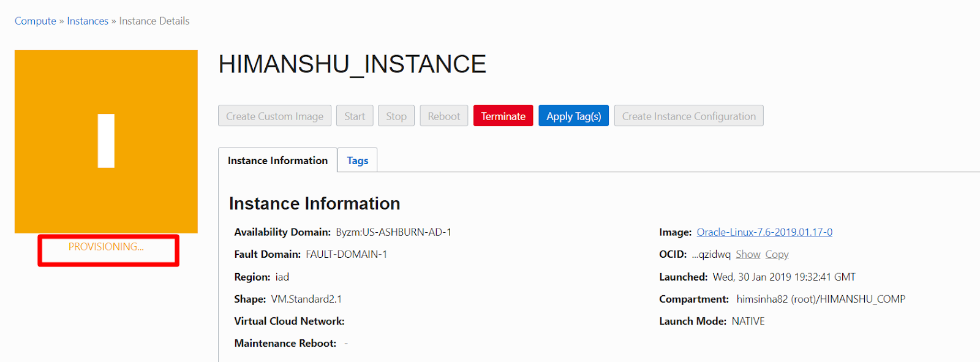Click the Create Instance Configuration button
Screen dimensions: 980x362
[688, 116]
